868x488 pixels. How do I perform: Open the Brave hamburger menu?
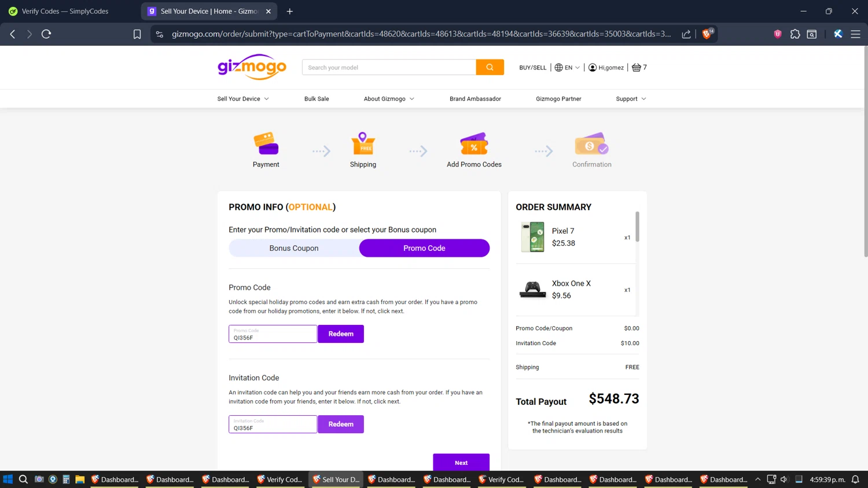click(x=855, y=34)
